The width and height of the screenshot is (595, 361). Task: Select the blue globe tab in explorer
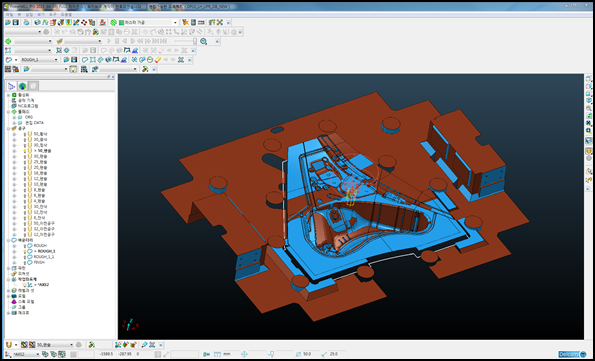click(22, 86)
